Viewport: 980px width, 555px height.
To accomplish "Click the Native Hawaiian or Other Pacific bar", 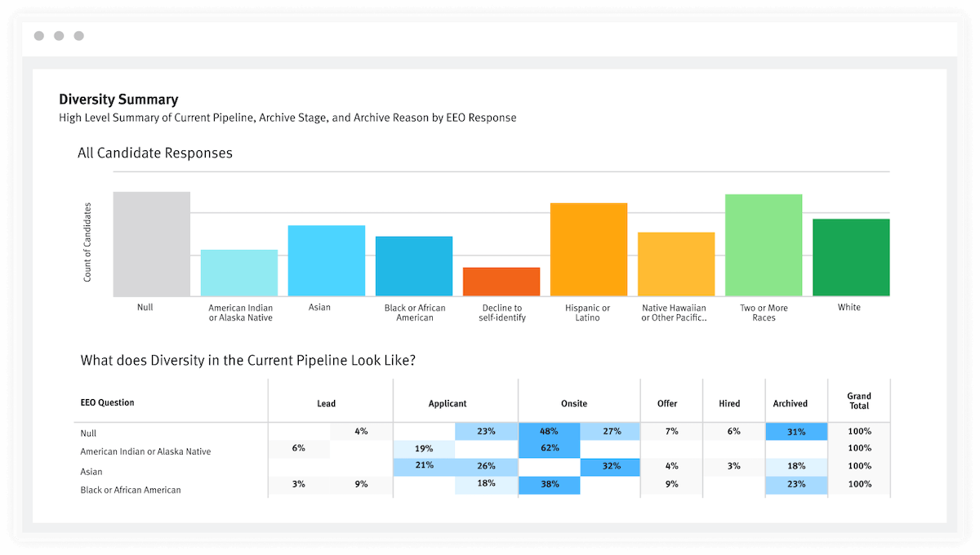I will tap(676, 264).
